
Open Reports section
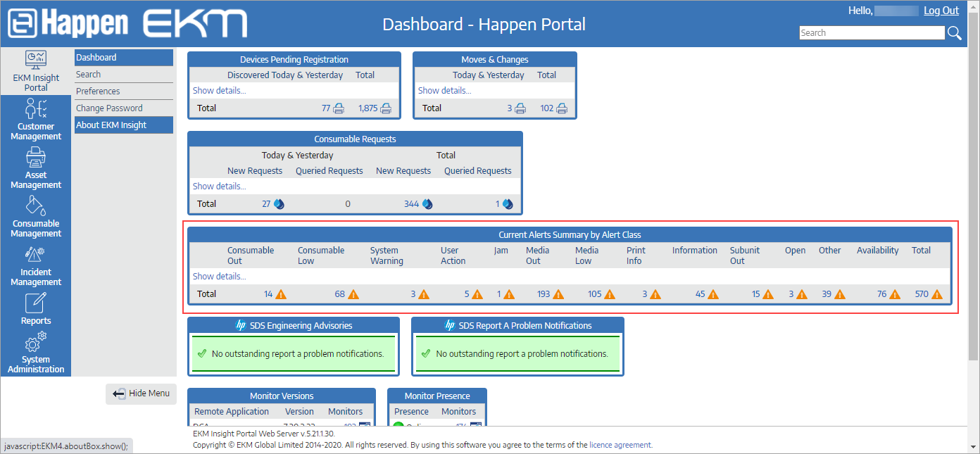pyautogui.click(x=36, y=309)
